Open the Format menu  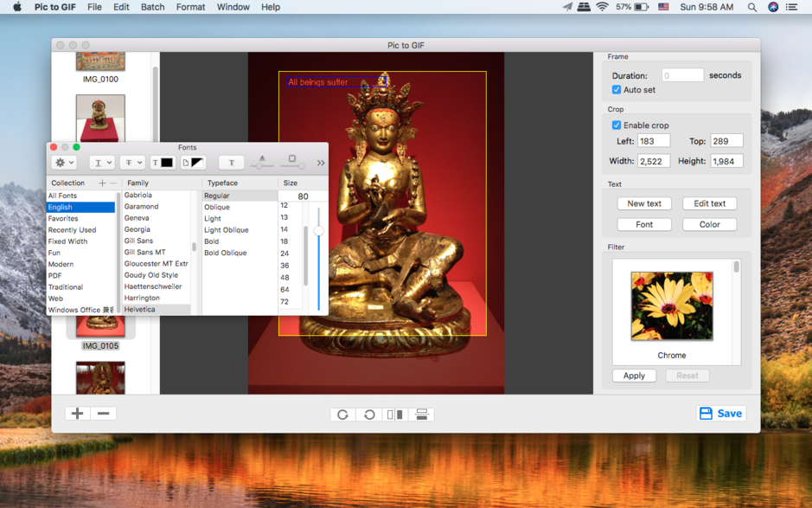(190, 7)
